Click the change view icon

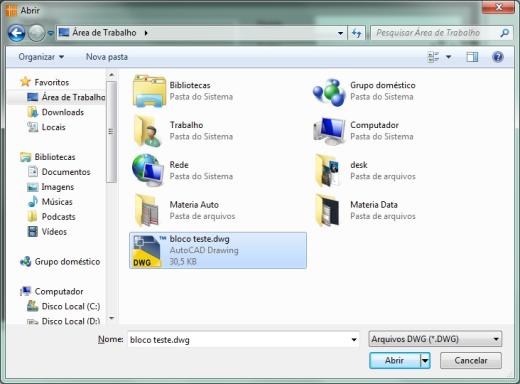(433, 57)
